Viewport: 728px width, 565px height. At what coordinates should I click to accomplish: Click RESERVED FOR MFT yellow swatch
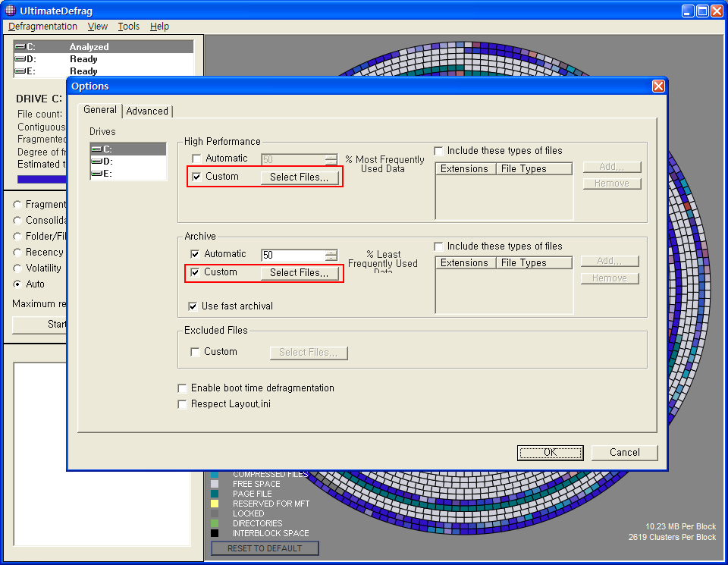[215, 504]
